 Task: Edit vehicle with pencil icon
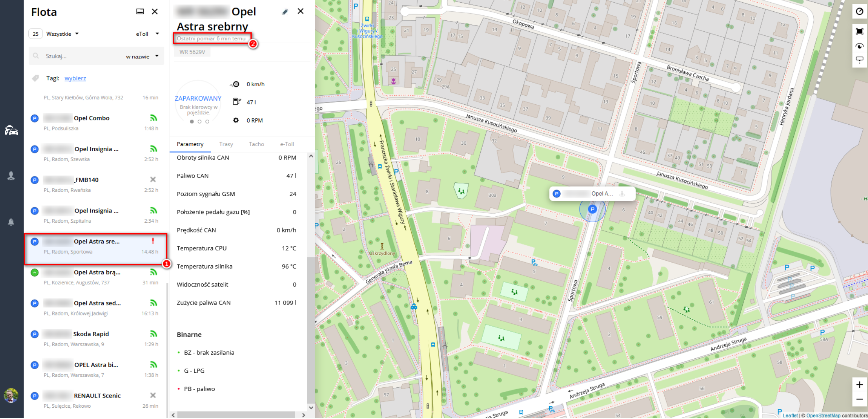(285, 12)
